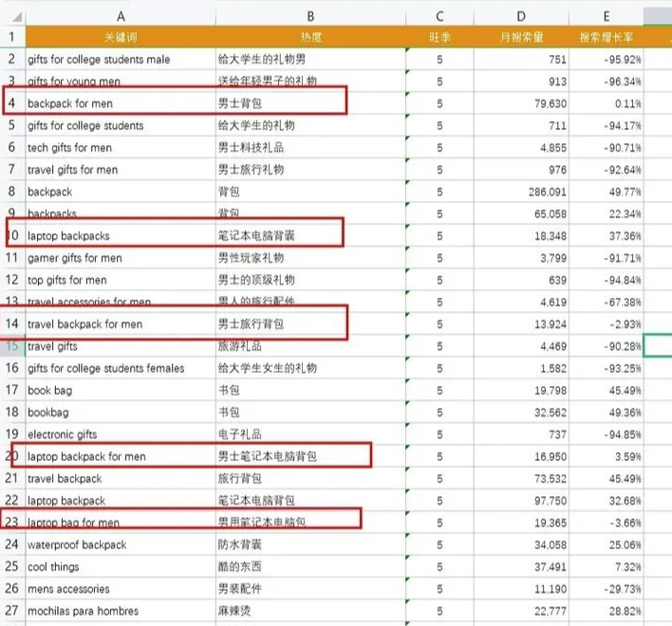This screenshot has height=626, width=672.
Task: Select cell '麻辣烫'
Action: click(310, 611)
